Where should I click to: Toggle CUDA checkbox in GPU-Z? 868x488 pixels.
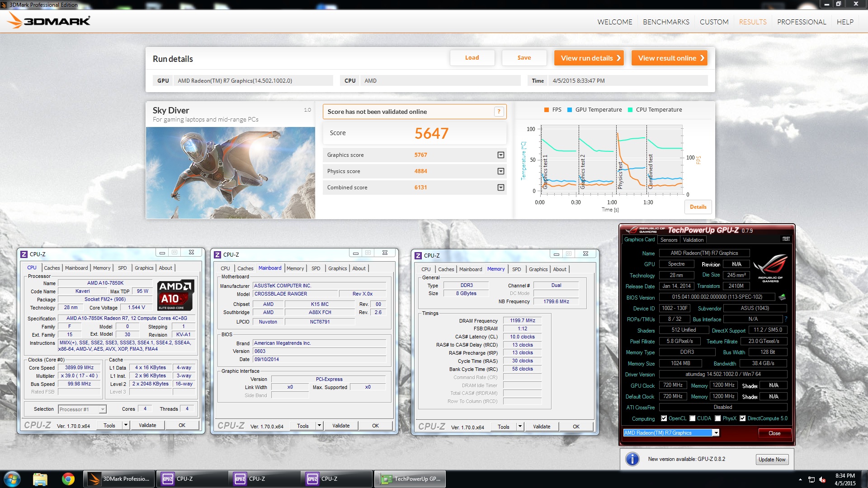point(692,418)
